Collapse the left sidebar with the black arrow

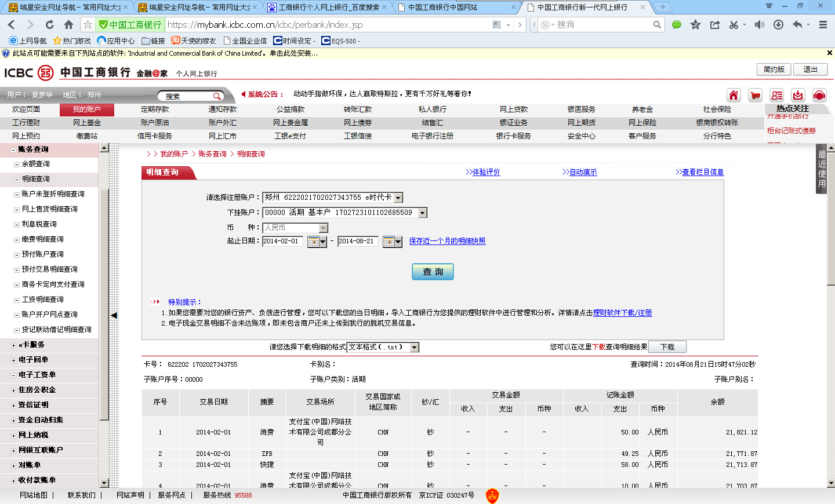(x=114, y=316)
